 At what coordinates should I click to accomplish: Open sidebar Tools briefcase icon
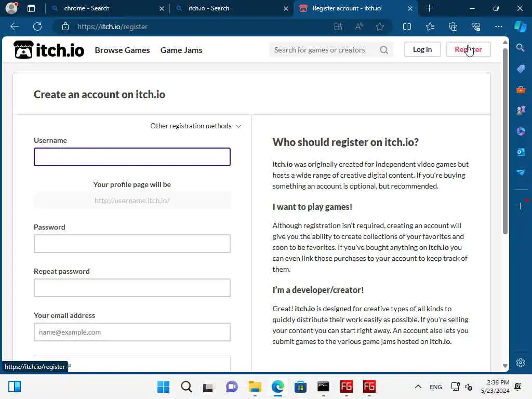521,90
